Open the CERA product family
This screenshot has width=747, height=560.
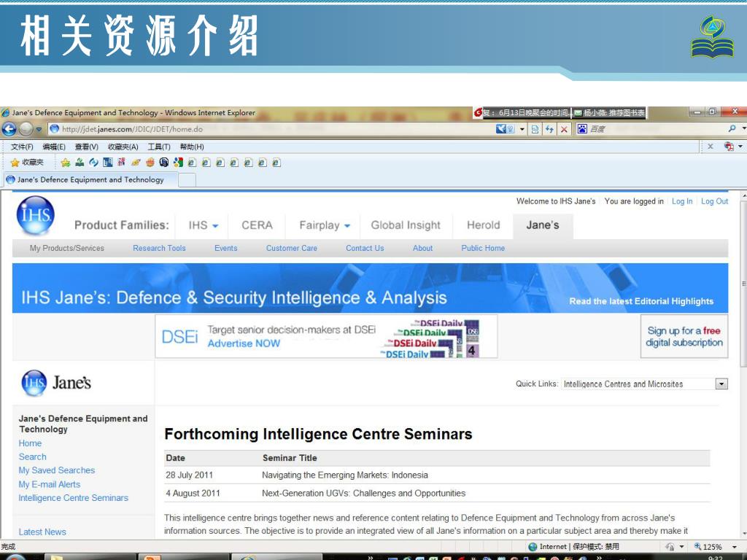click(x=257, y=225)
